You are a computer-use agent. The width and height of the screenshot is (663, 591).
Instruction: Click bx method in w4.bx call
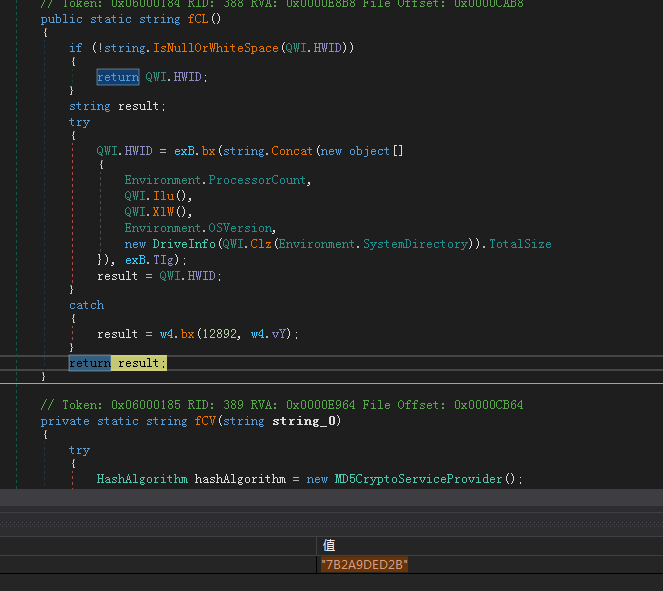click(188, 334)
